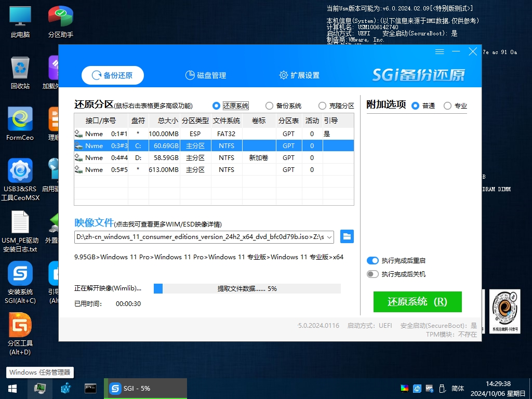Minimize the SGI backup window
The width and height of the screenshot is (532, 399).
(456, 51)
